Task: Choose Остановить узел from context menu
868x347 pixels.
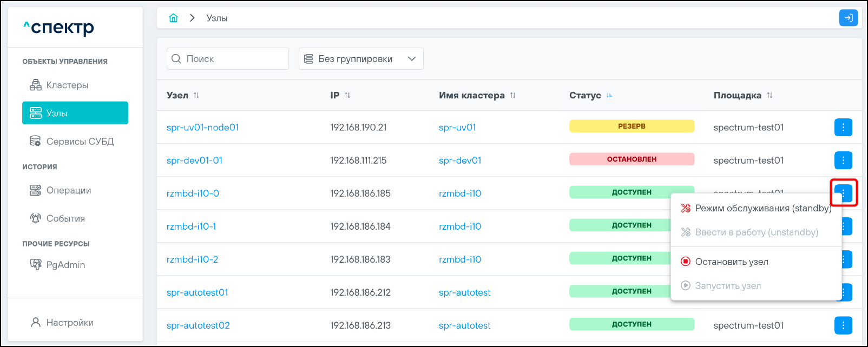Action: pyautogui.click(x=731, y=262)
